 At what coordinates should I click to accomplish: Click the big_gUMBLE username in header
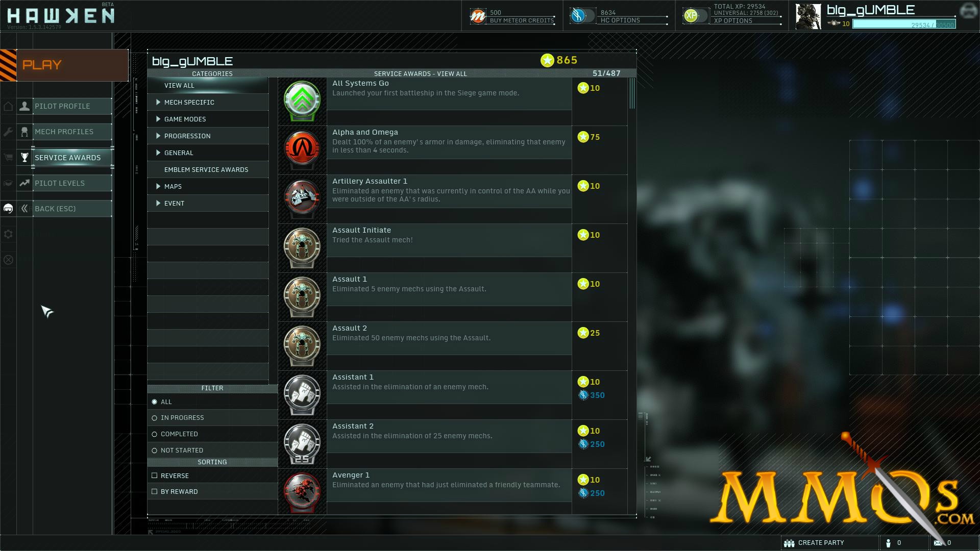(x=870, y=10)
